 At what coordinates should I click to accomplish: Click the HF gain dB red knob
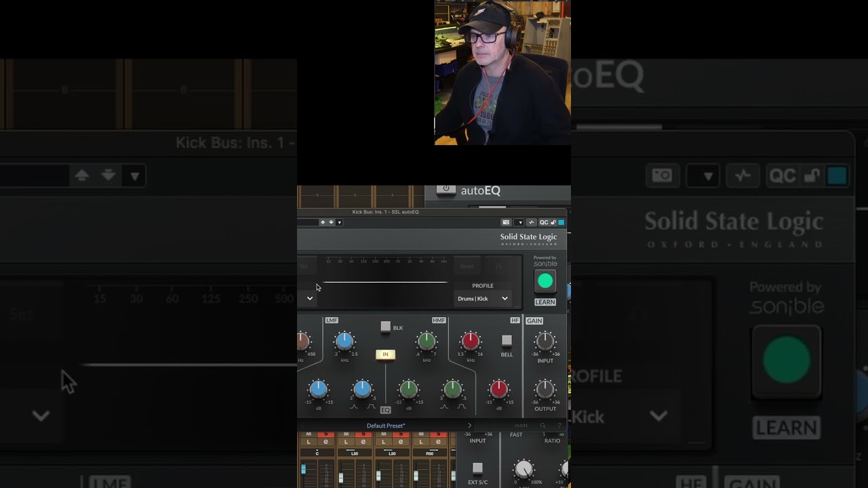(499, 389)
